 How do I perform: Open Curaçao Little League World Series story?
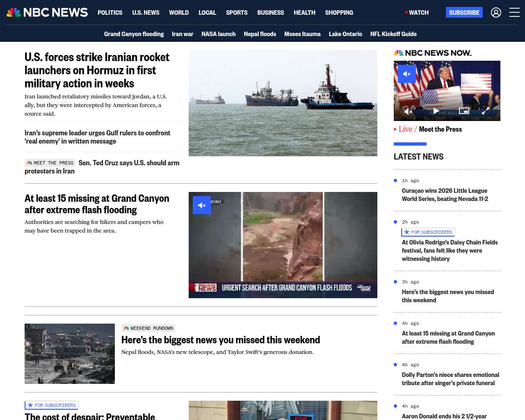[x=445, y=195]
